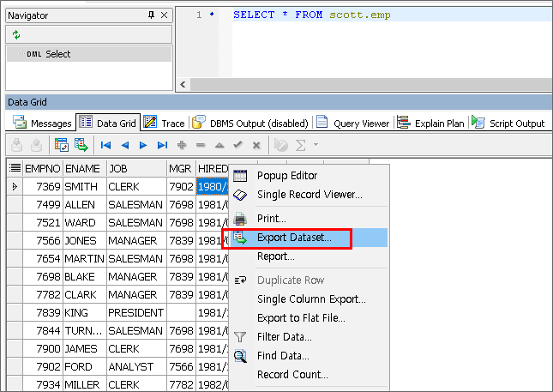553x392 pixels.
Task: Select Filter Data... in the context menu
Action: (x=310, y=337)
